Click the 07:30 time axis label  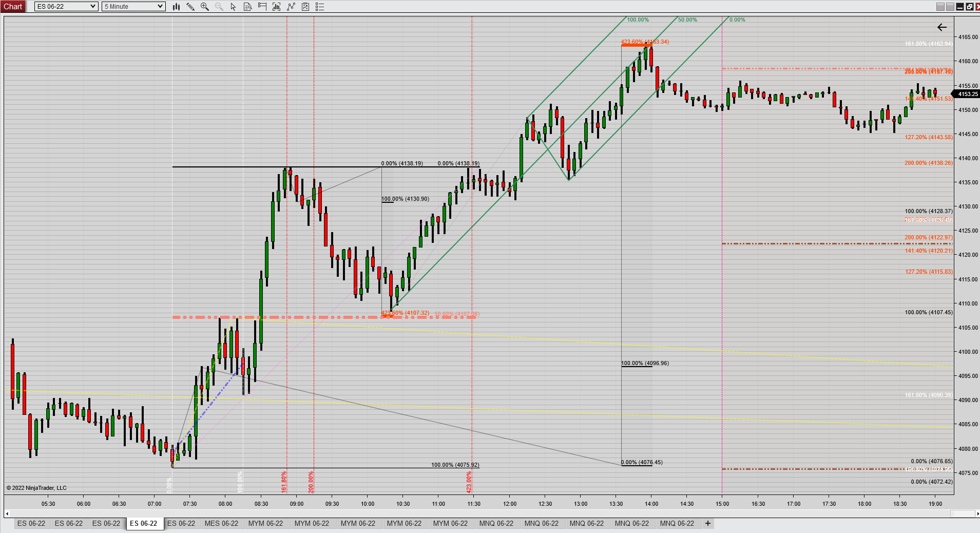[x=190, y=504]
